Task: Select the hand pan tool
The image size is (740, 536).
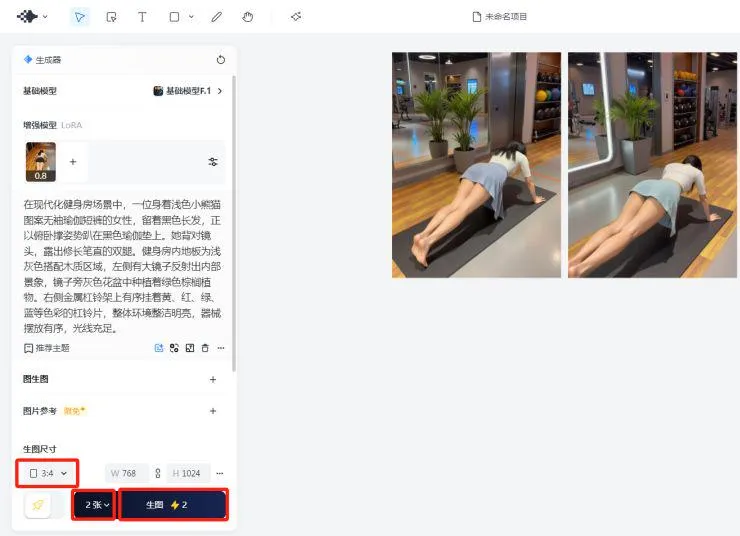Action: click(248, 17)
